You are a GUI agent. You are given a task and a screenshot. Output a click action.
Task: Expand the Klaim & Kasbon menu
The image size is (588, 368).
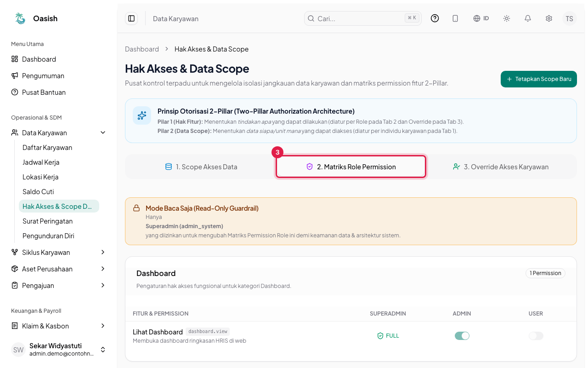pyautogui.click(x=59, y=326)
